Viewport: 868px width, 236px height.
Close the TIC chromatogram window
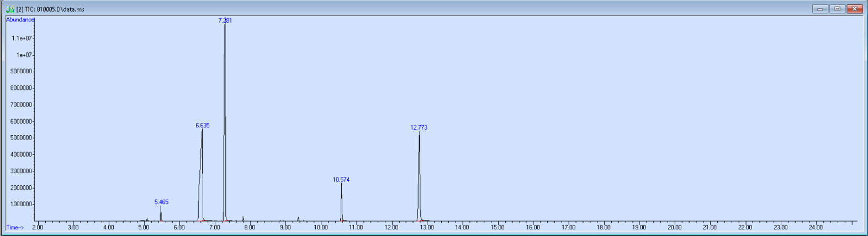855,9
